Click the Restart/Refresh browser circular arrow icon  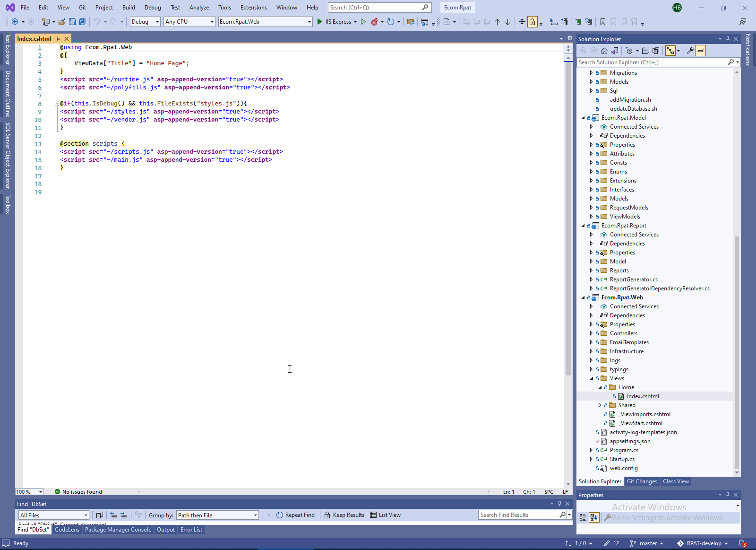pos(390,22)
